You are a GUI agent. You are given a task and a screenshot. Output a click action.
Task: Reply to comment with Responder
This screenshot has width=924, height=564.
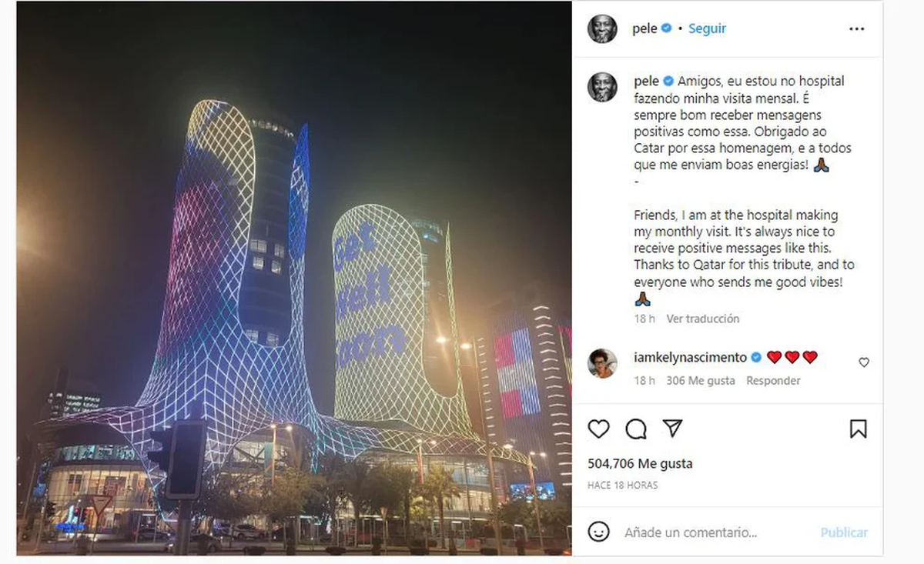(x=773, y=380)
